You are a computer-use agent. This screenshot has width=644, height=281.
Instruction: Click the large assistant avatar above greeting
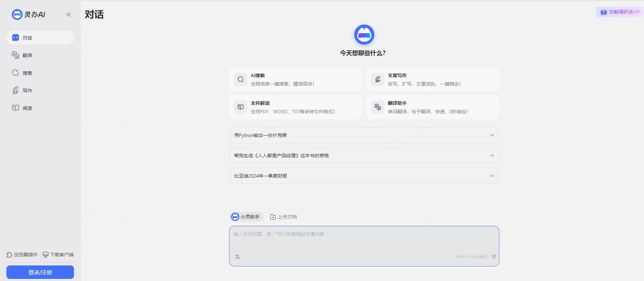point(364,34)
